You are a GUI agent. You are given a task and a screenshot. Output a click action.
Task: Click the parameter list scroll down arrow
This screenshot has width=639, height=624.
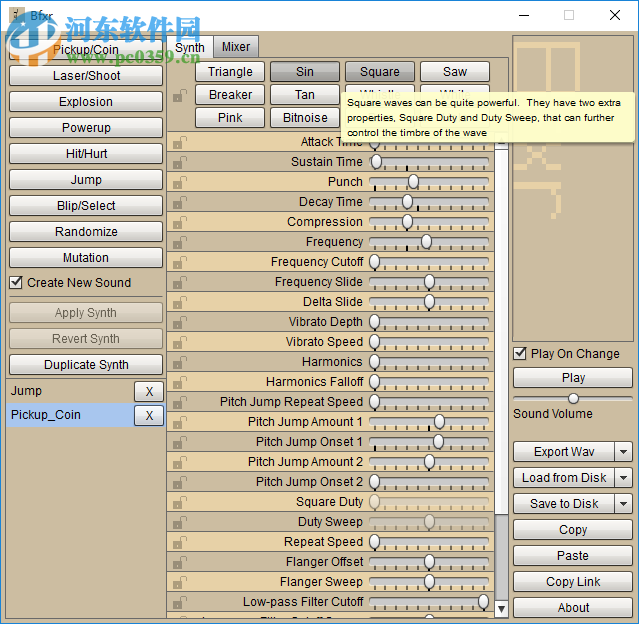502,609
